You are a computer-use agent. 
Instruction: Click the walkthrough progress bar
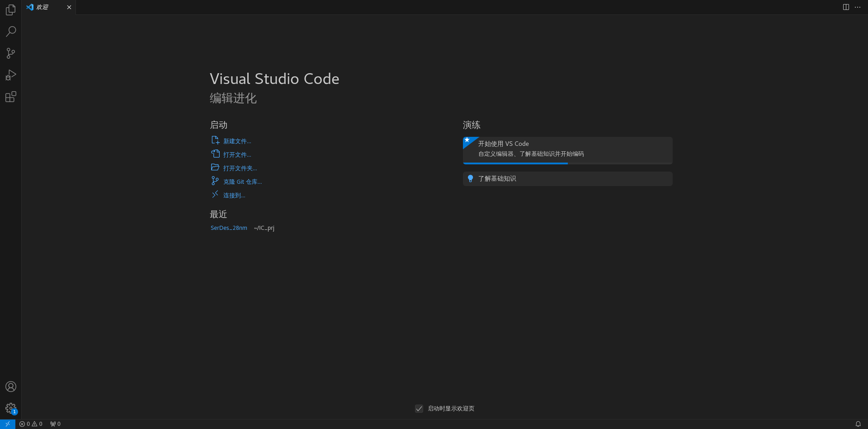[x=568, y=163]
